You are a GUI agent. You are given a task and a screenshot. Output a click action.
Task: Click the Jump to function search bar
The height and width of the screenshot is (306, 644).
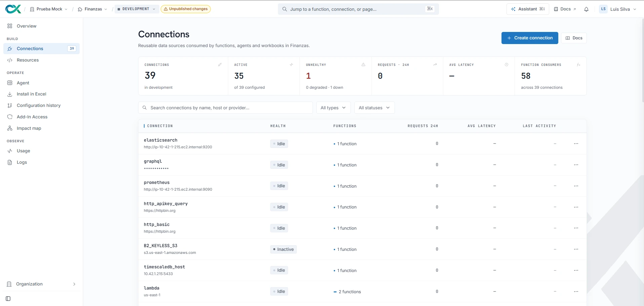[358, 9]
